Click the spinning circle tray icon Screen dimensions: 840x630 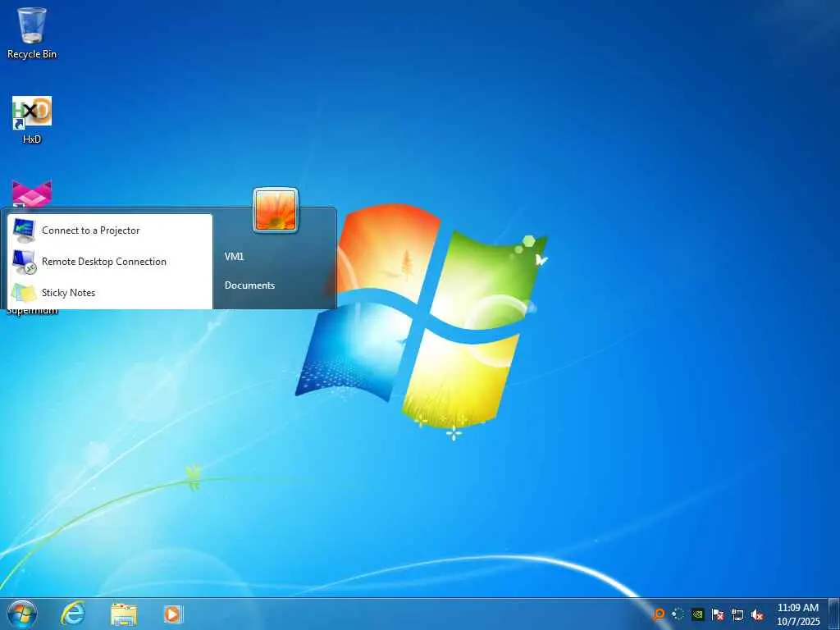point(678,614)
